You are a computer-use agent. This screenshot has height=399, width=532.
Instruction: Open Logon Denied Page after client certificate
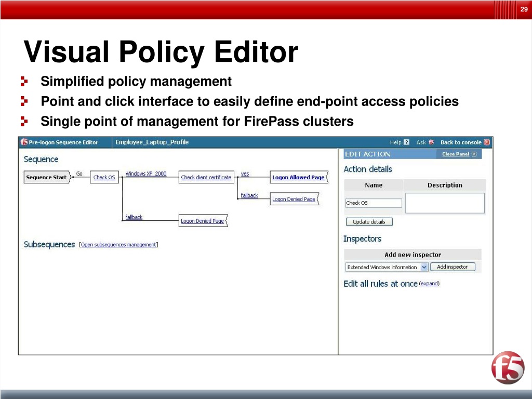pos(294,199)
